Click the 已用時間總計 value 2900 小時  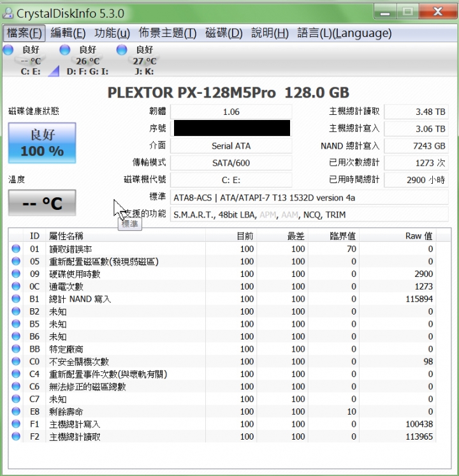pyautogui.click(x=416, y=180)
